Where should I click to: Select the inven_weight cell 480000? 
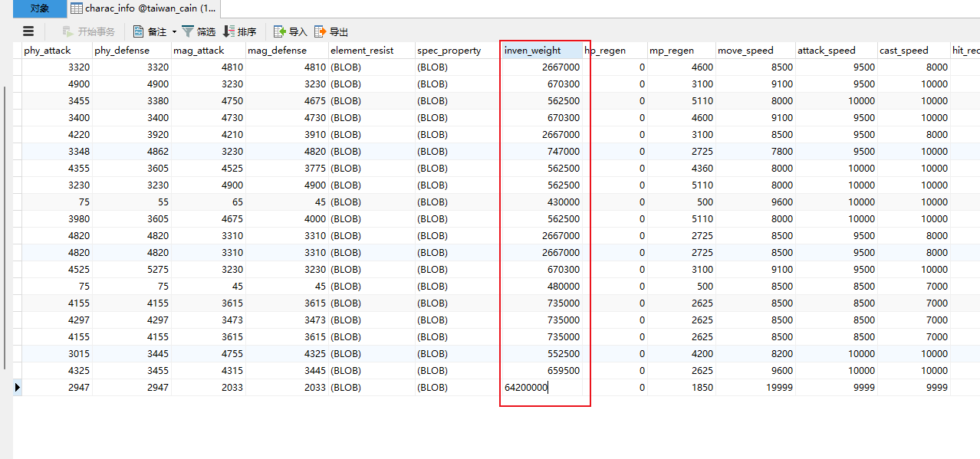click(x=542, y=287)
